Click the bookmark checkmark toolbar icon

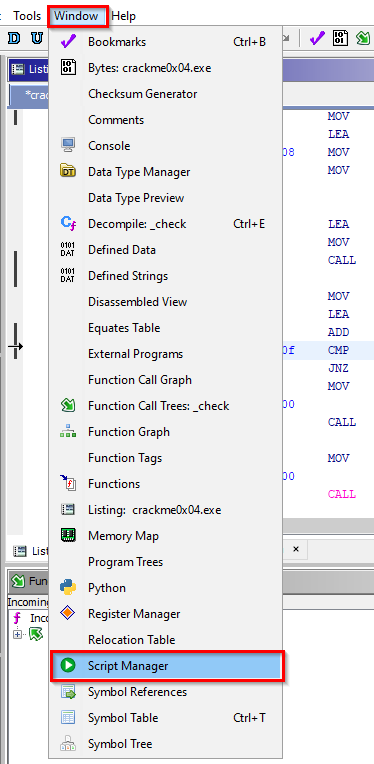317,38
